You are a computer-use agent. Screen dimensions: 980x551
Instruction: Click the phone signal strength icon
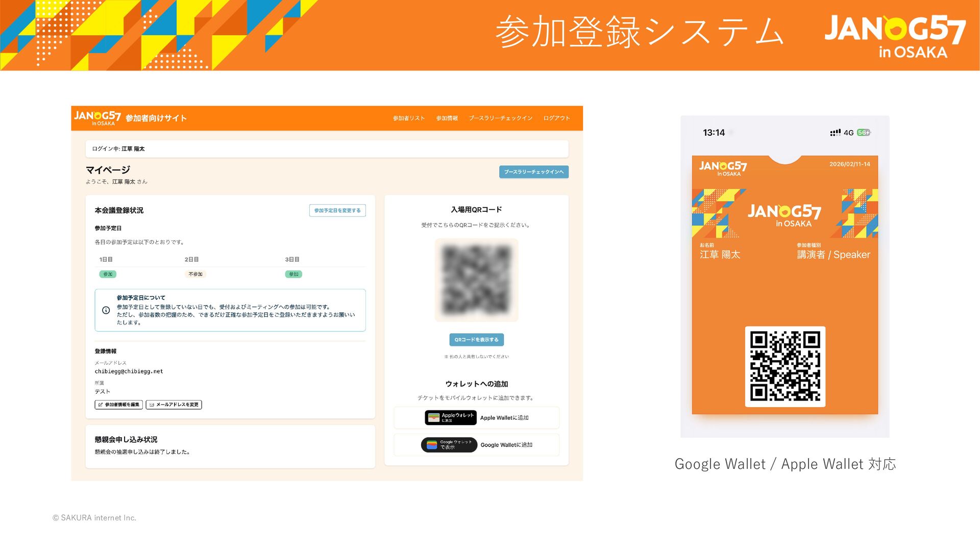point(835,133)
